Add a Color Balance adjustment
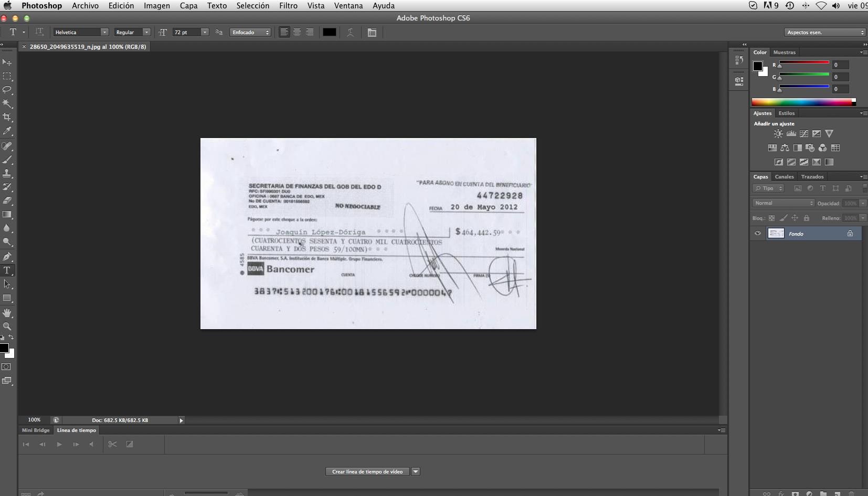868x496 pixels. tap(785, 148)
